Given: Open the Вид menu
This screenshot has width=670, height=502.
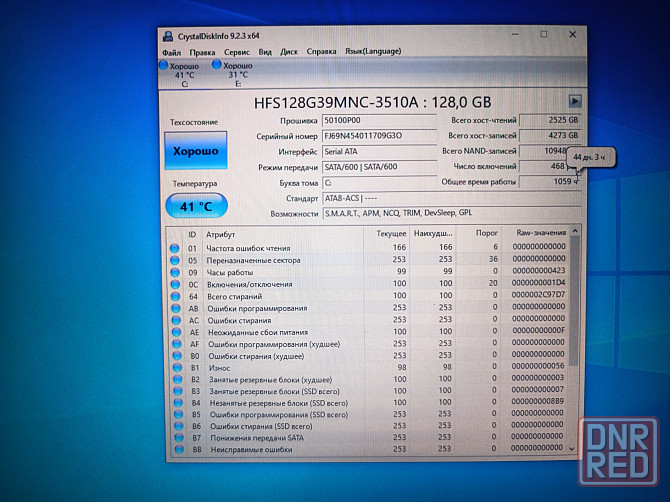Looking at the screenshot, I should point(265,52).
